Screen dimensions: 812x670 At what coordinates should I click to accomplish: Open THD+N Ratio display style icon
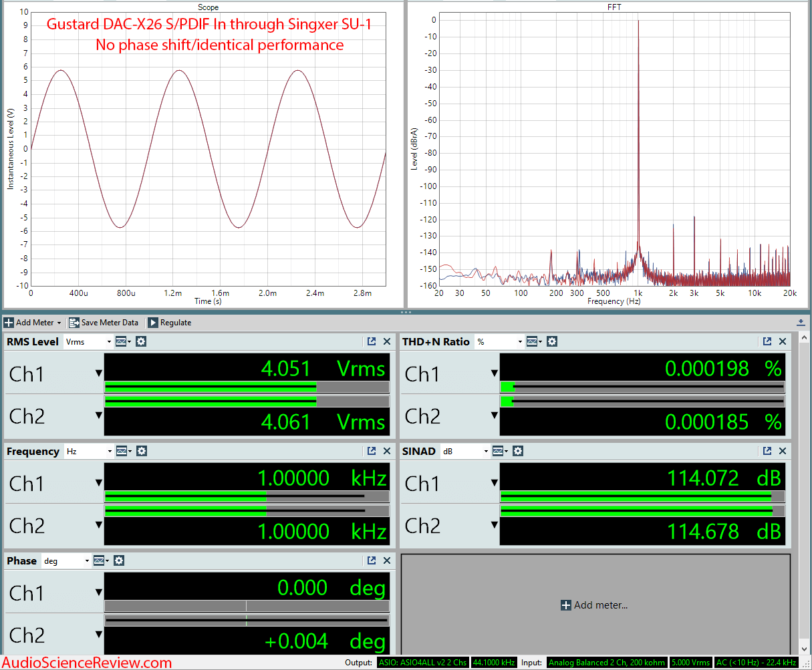pyautogui.click(x=533, y=341)
